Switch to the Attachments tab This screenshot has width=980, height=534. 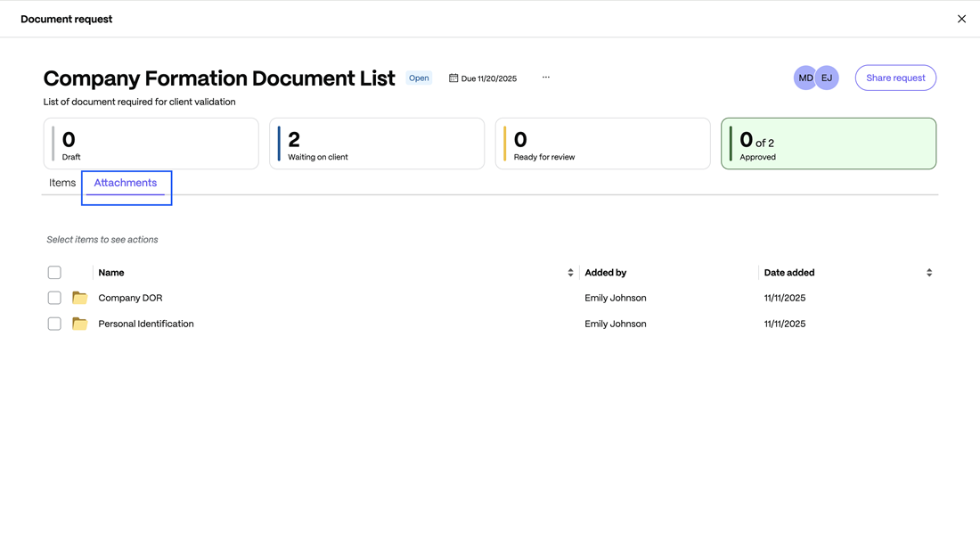coord(126,183)
